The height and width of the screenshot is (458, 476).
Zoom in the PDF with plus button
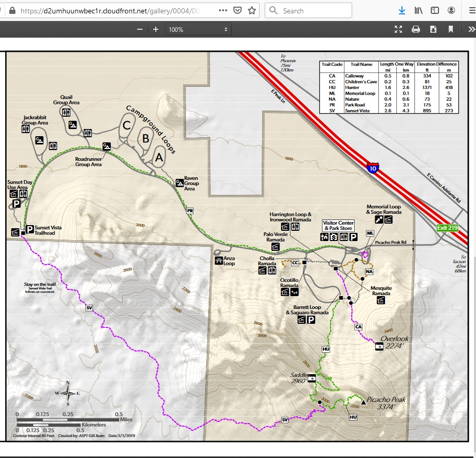(156, 30)
